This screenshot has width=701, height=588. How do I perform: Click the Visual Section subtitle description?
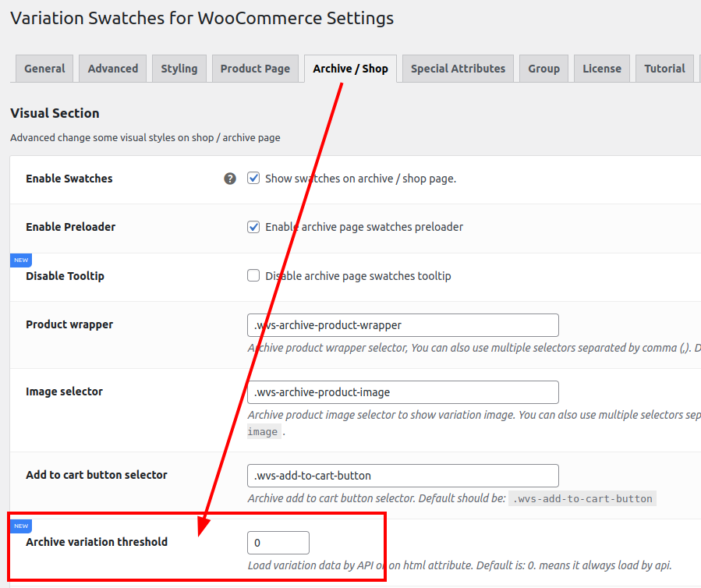click(145, 138)
